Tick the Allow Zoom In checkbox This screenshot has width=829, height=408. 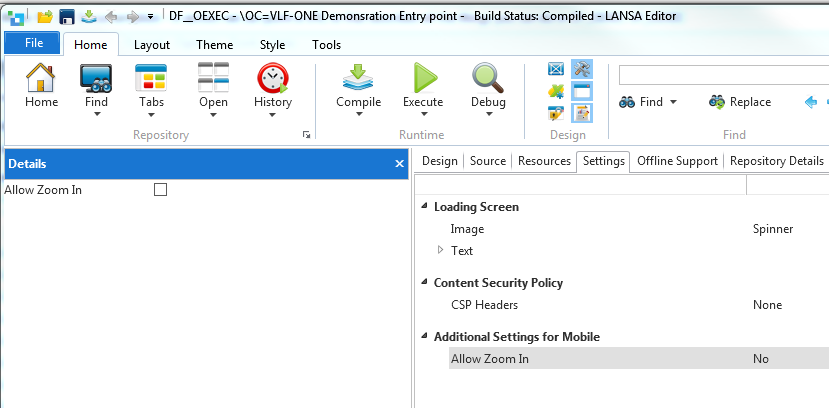[160, 189]
